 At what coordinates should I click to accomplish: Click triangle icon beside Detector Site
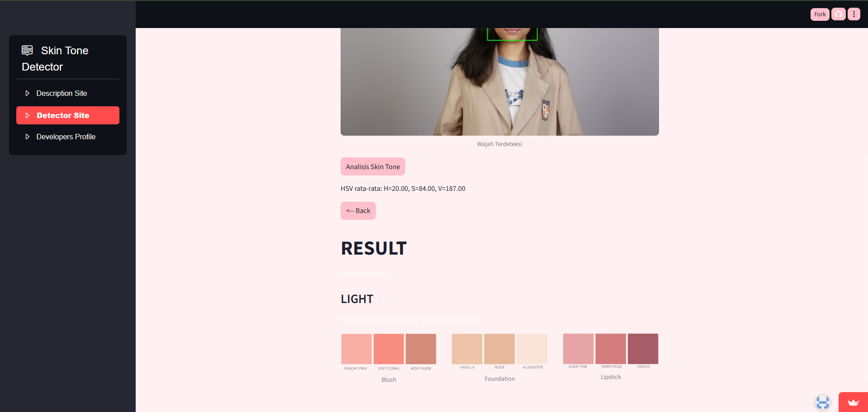(27, 115)
